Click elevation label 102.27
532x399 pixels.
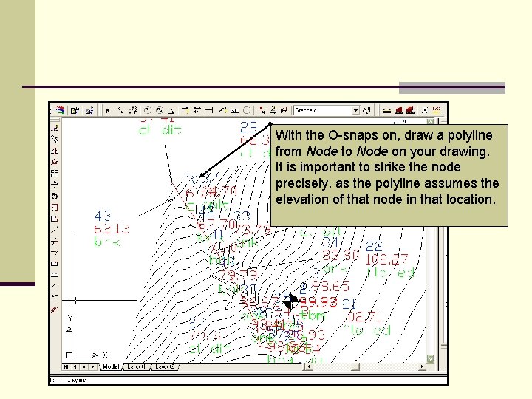387,259
